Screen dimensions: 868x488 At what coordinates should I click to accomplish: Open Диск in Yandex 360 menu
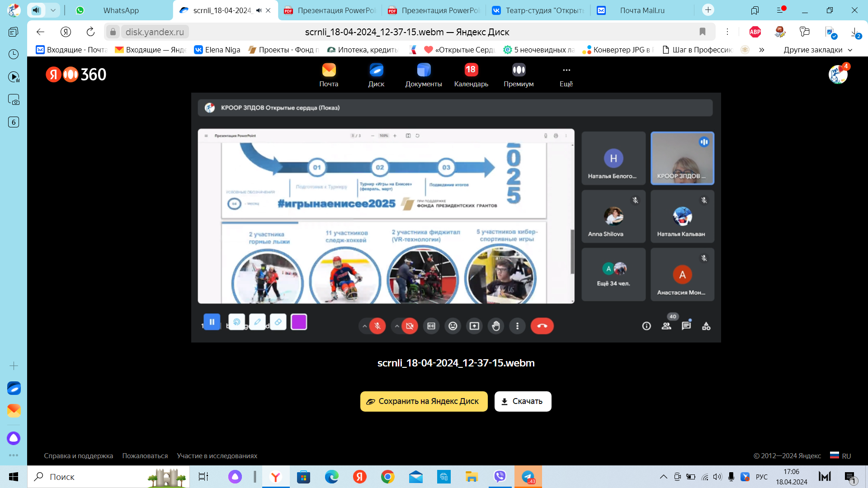tap(376, 75)
